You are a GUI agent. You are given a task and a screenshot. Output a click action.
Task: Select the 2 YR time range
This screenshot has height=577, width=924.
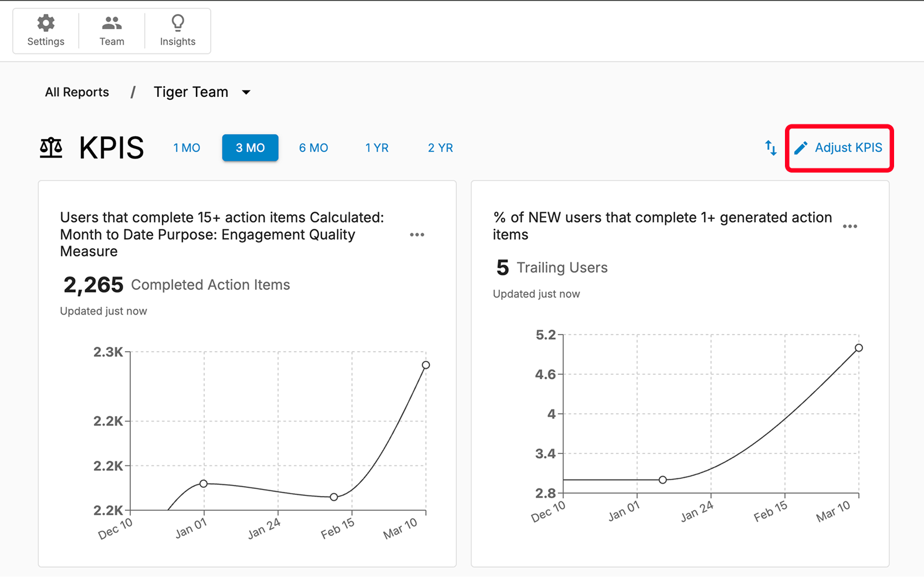pyautogui.click(x=440, y=148)
